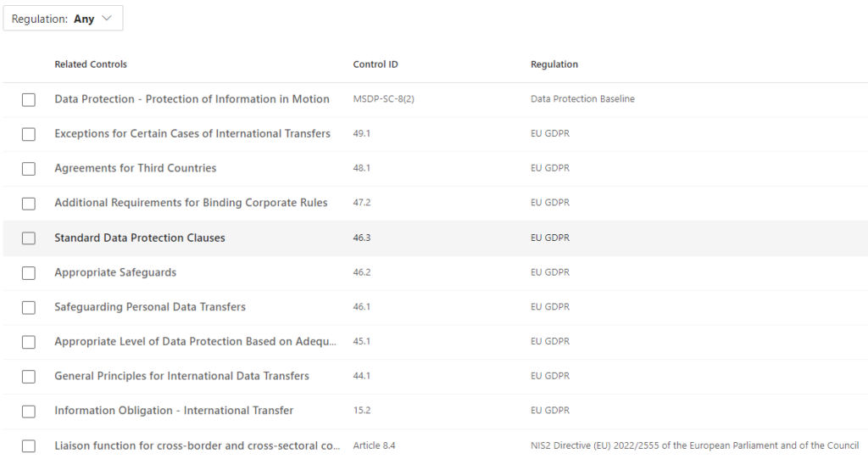868x459 pixels.
Task: Check the Liaison function row checkbox
Action: coord(29,446)
